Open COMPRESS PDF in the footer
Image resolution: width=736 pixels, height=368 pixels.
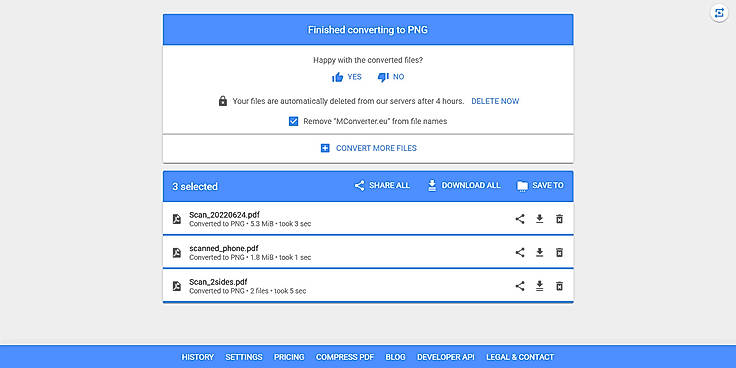click(345, 357)
